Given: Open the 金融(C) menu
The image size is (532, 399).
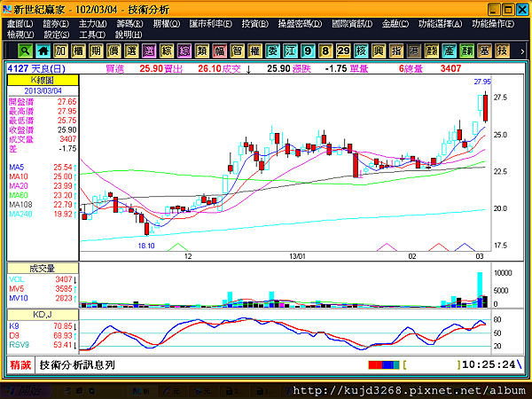Looking at the screenshot, I should (x=395, y=24).
